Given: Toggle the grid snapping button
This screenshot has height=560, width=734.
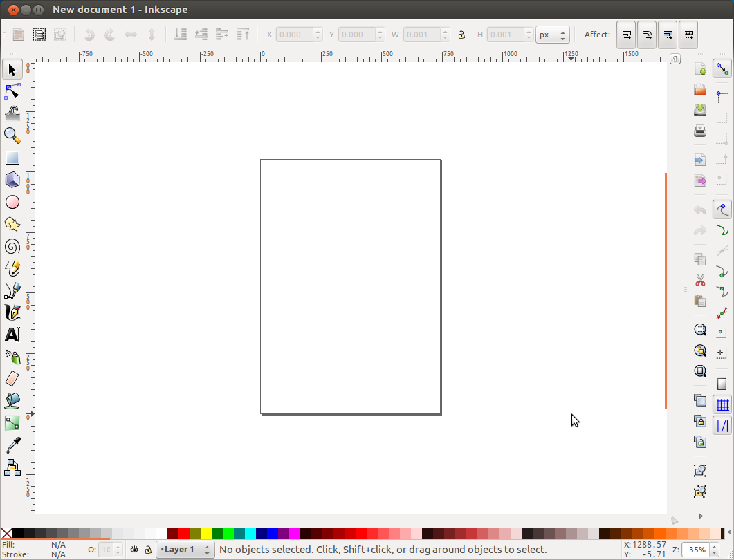Looking at the screenshot, I should click(722, 405).
